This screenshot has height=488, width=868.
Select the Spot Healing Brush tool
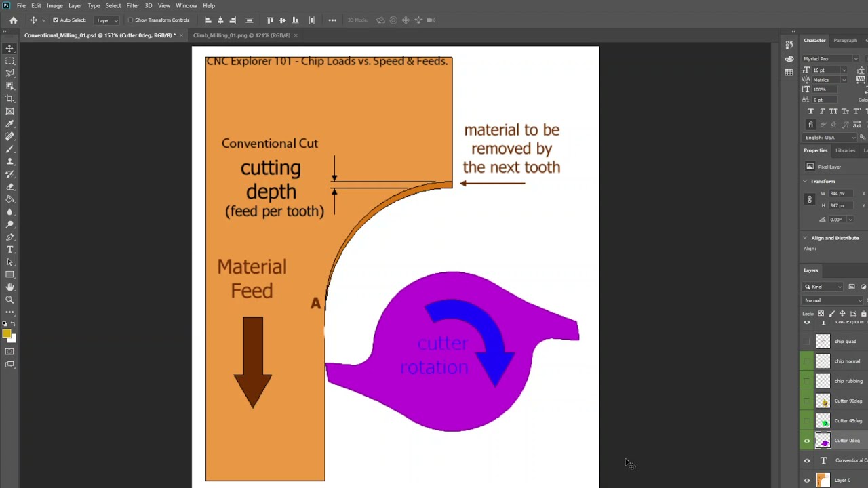(9, 136)
